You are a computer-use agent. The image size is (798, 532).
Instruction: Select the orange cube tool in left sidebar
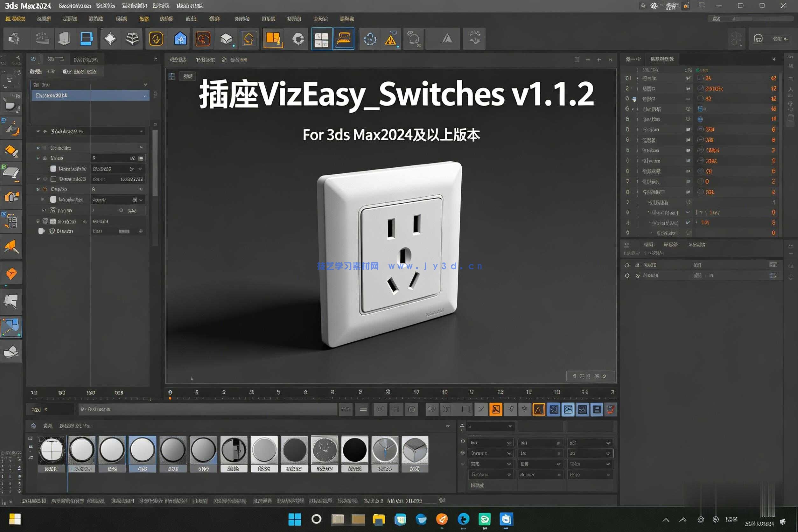(11, 273)
